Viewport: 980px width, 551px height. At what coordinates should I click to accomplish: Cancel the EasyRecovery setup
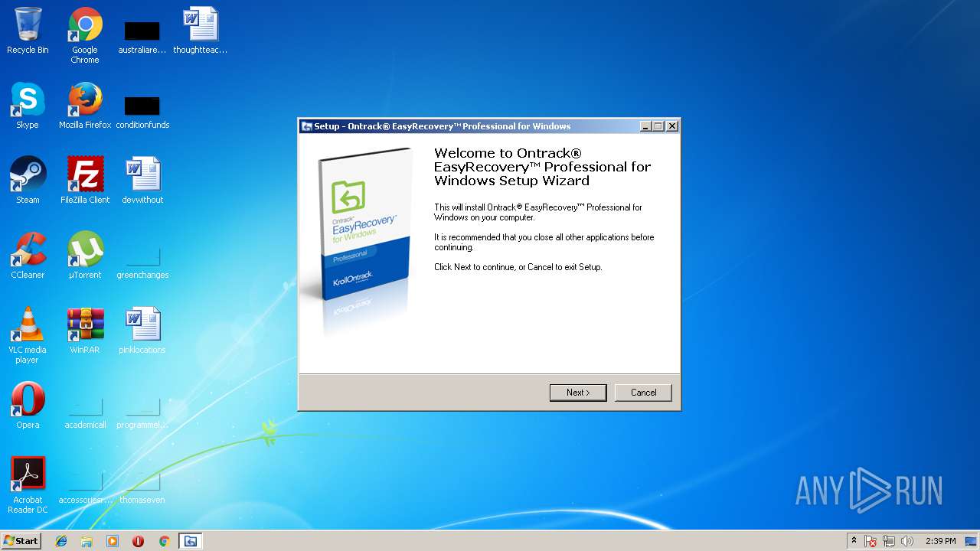tap(643, 393)
